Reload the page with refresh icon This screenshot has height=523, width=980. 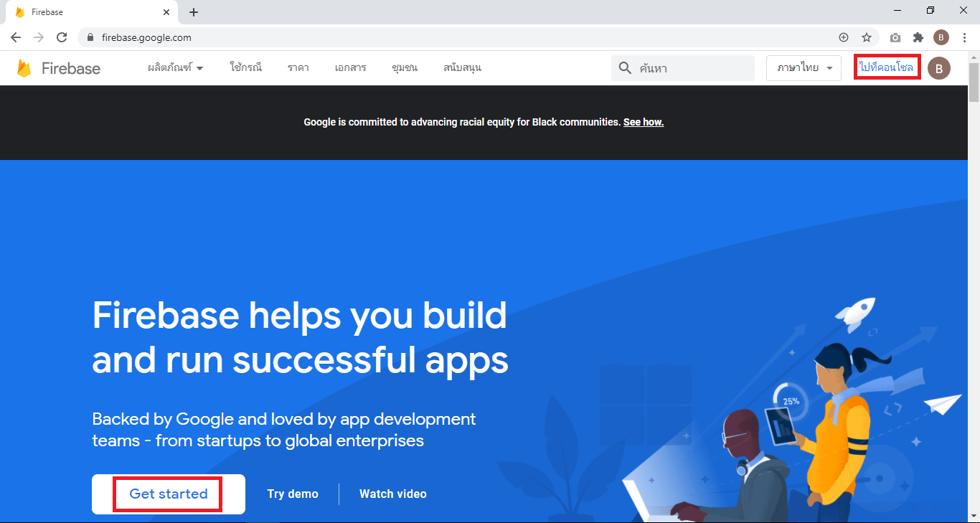coord(62,37)
